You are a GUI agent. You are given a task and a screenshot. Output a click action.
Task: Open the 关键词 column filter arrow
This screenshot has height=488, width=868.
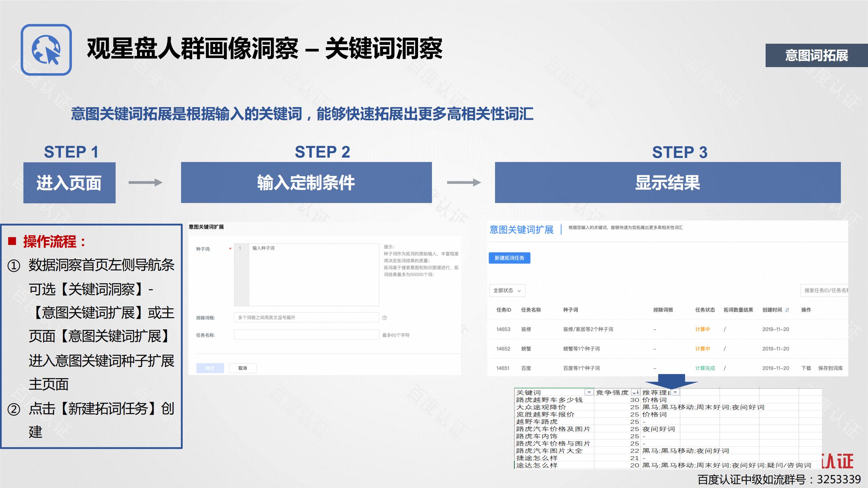(x=589, y=392)
